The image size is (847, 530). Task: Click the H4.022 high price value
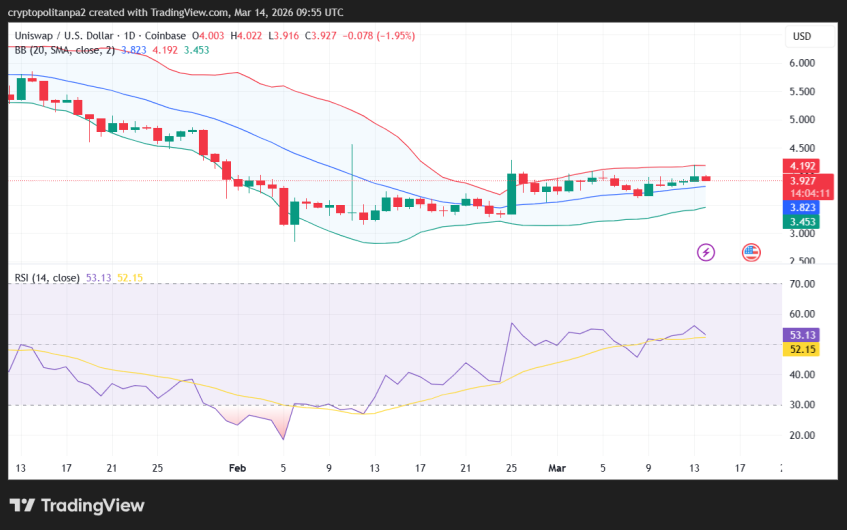coord(246,36)
